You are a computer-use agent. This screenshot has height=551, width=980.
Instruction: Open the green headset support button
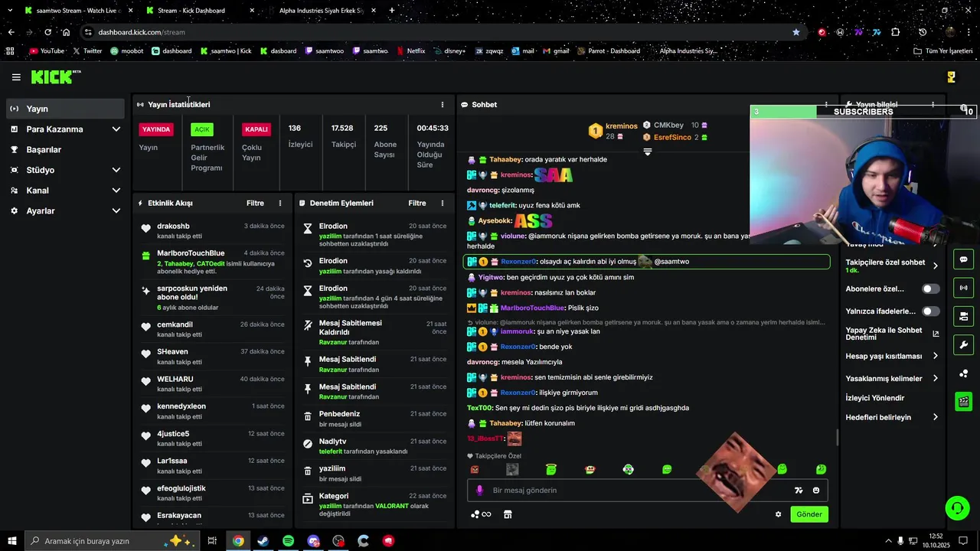point(957,508)
